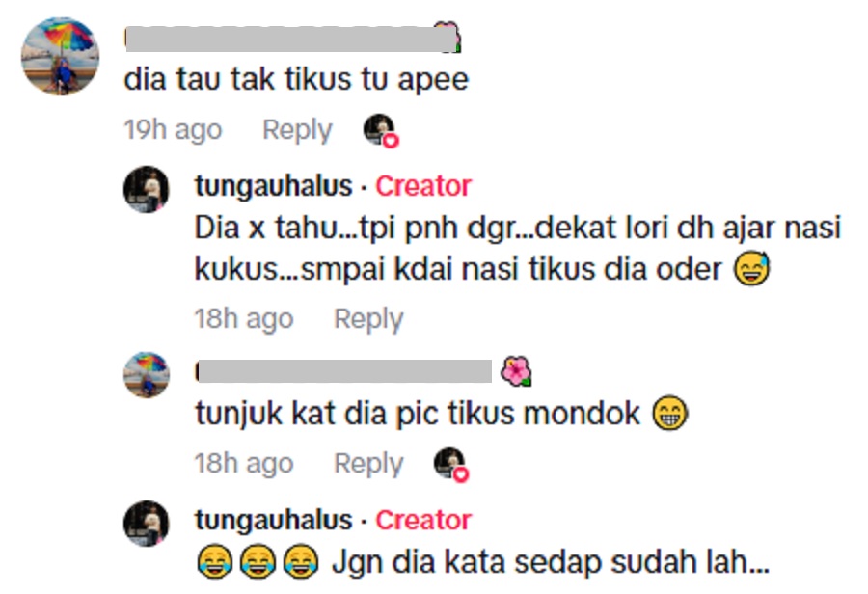Reply to the 'tunjuk kat dia pic tikus mondok' comment
The width and height of the screenshot is (868, 594).
click(x=368, y=464)
